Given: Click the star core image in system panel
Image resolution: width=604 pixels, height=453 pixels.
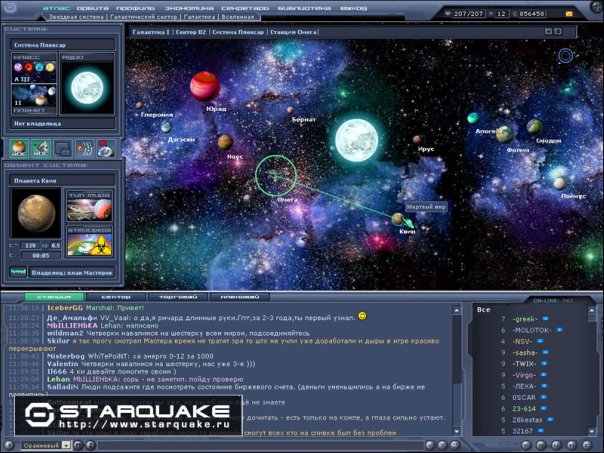Looking at the screenshot, I should point(87,87).
